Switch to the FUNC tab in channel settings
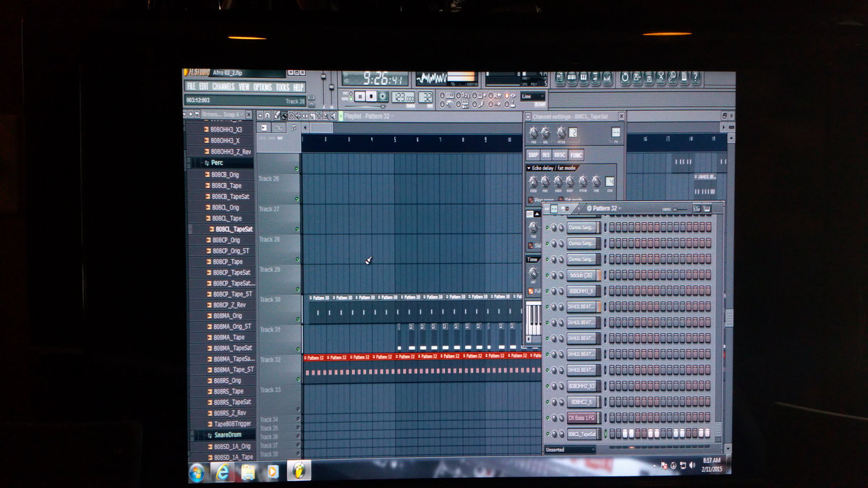Viewport: 868px width, 488px height. coord(576,155)
